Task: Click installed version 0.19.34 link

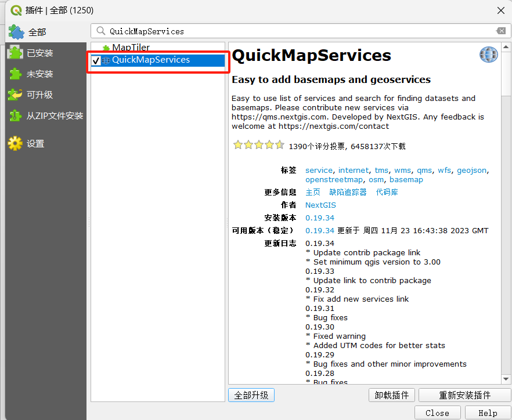Action: (320, 218)
